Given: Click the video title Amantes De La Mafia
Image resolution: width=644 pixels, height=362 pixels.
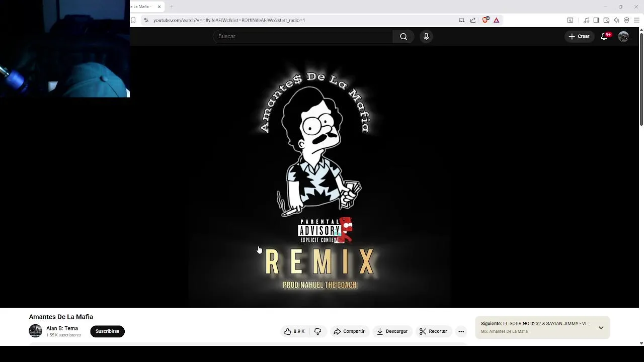Looking at the screenshot, I should click(x=61, y=317).
